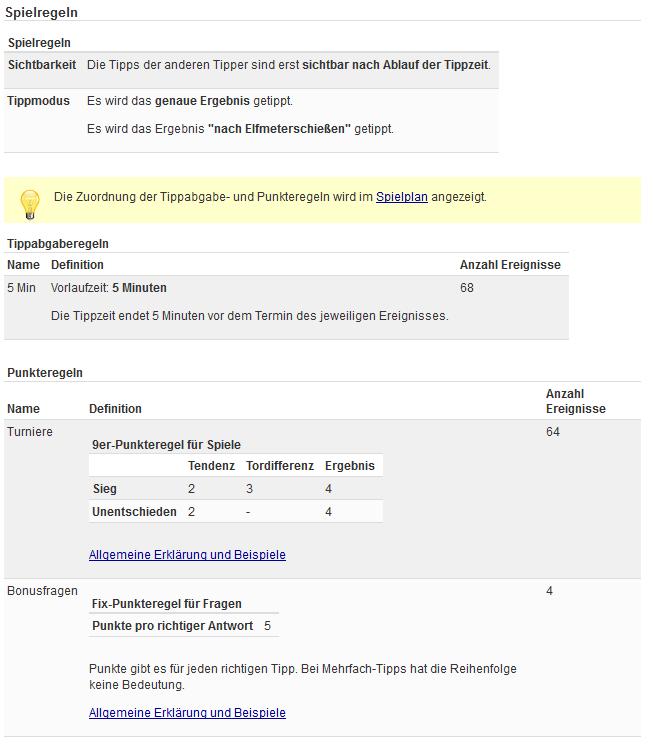653x748 pixels.
Task: Open the explanation link under the 9er-Punkteregel table
Action: click(x=187, y=554)
